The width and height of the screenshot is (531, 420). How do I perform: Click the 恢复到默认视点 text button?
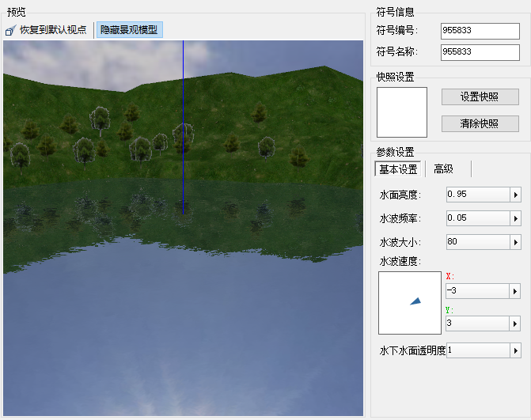tap(53, 30)
